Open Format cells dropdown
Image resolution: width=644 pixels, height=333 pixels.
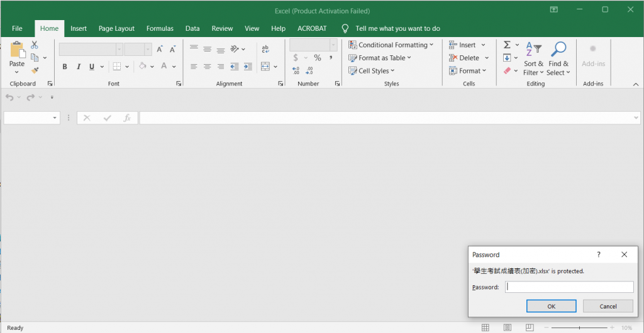[x=467, y=70]
